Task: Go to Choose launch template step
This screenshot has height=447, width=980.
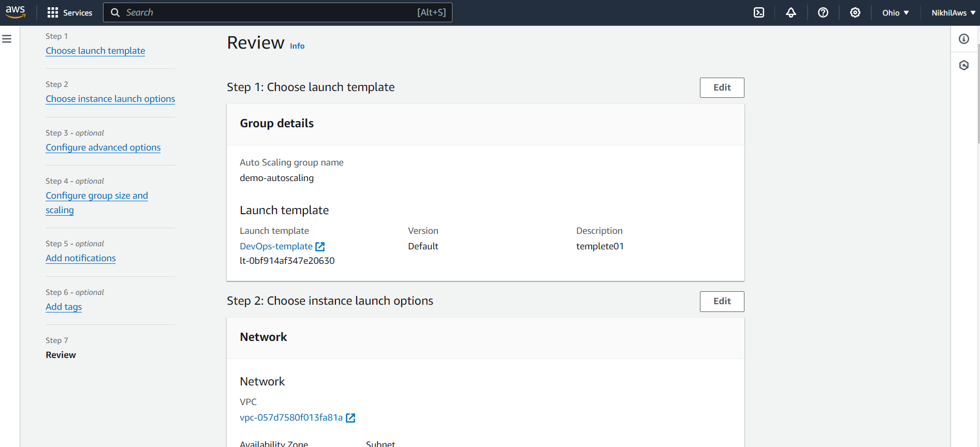Action: (x=95, y=51)
